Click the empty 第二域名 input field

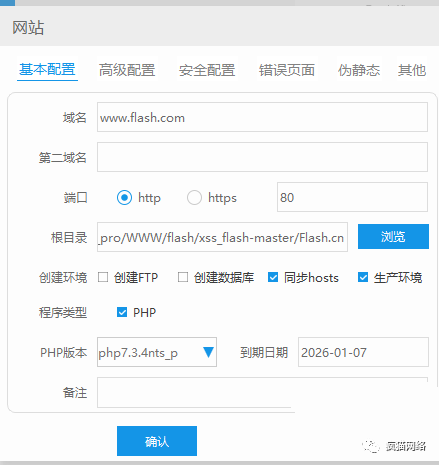(x=262, y=157)
